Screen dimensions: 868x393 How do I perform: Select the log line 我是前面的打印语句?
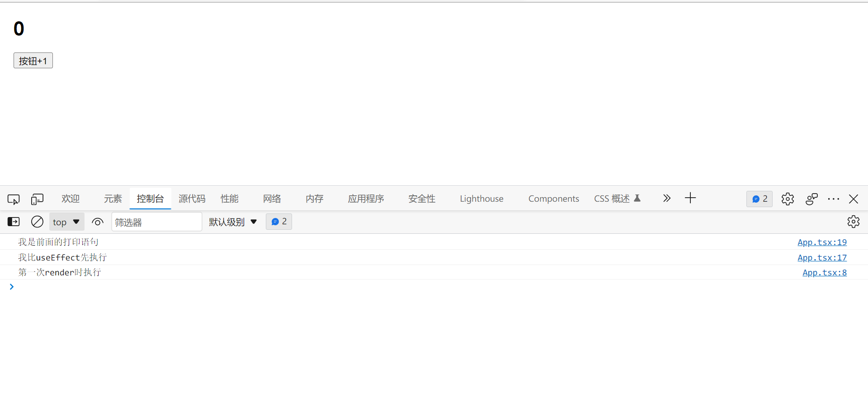tap(58, 242)
